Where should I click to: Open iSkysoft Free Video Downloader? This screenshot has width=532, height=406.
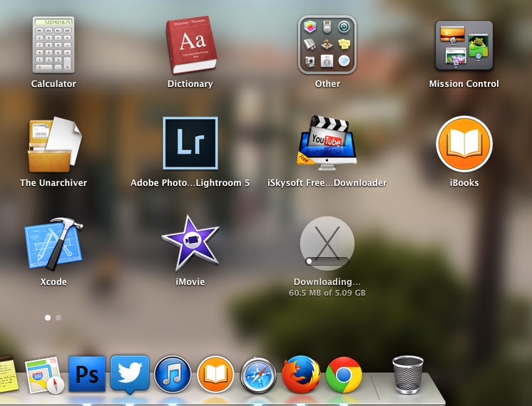coord(327,142)
